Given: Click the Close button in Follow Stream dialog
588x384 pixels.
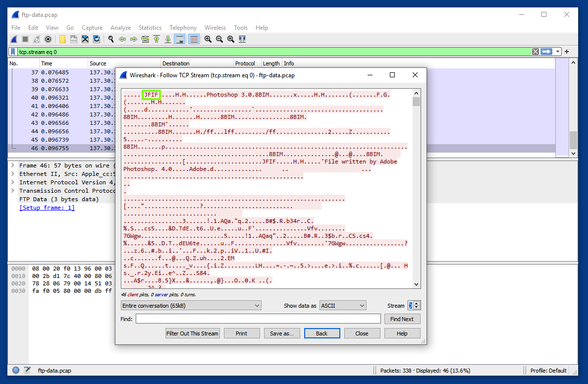Looking at the screenshot, I should (362, 333).
